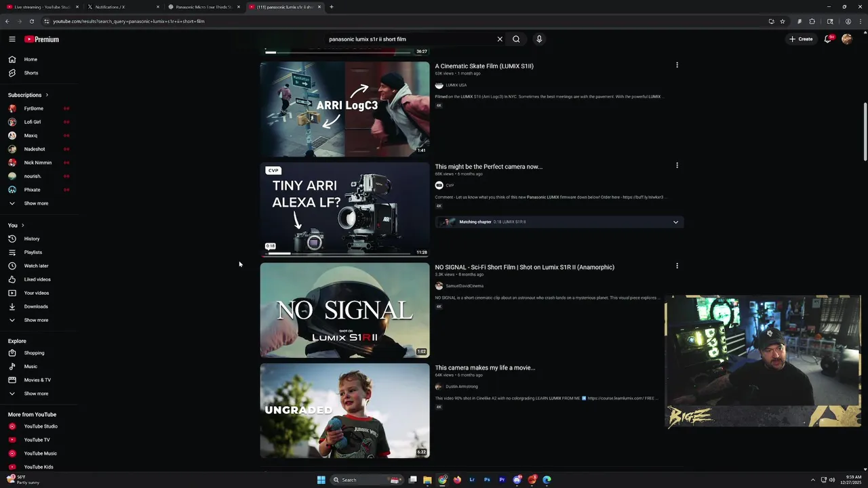868x488 pixels.
Task: Open YouTube Studio under More from YouTube
Action: tap(39, 426)
